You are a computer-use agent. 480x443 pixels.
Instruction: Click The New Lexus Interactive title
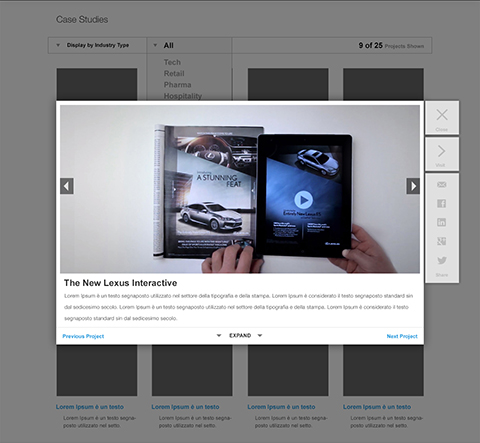[121, 283]
